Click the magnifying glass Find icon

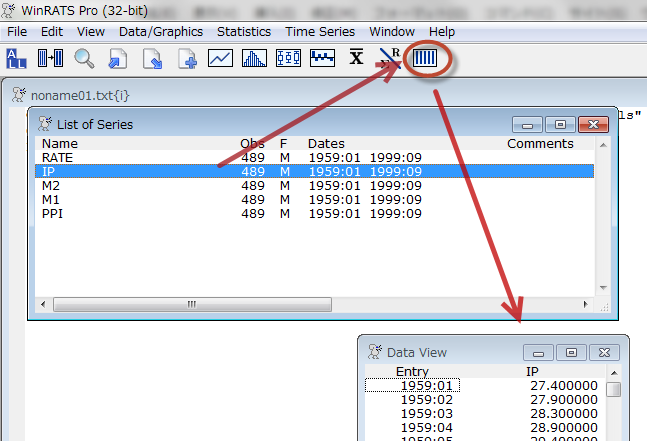point(84,59)
